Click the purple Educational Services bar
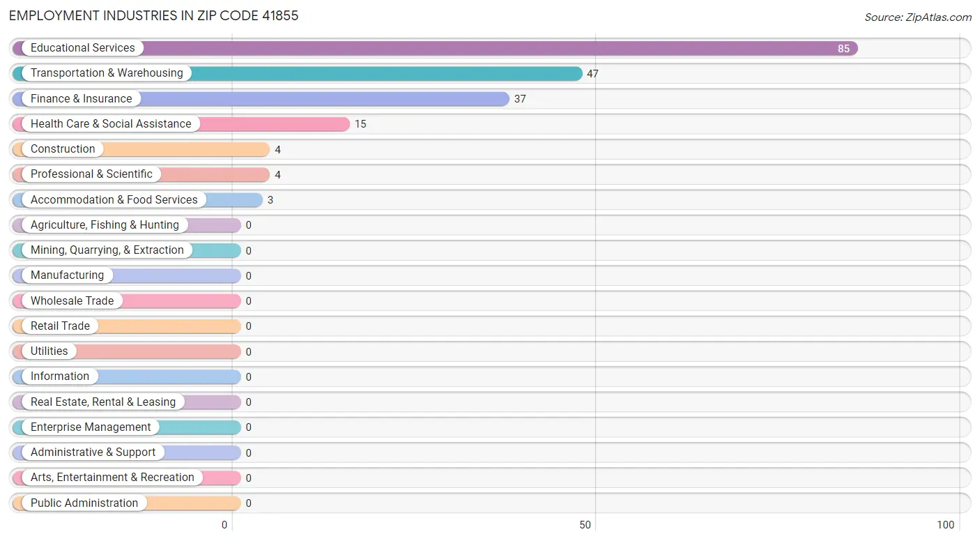 [x=435, y=48]
